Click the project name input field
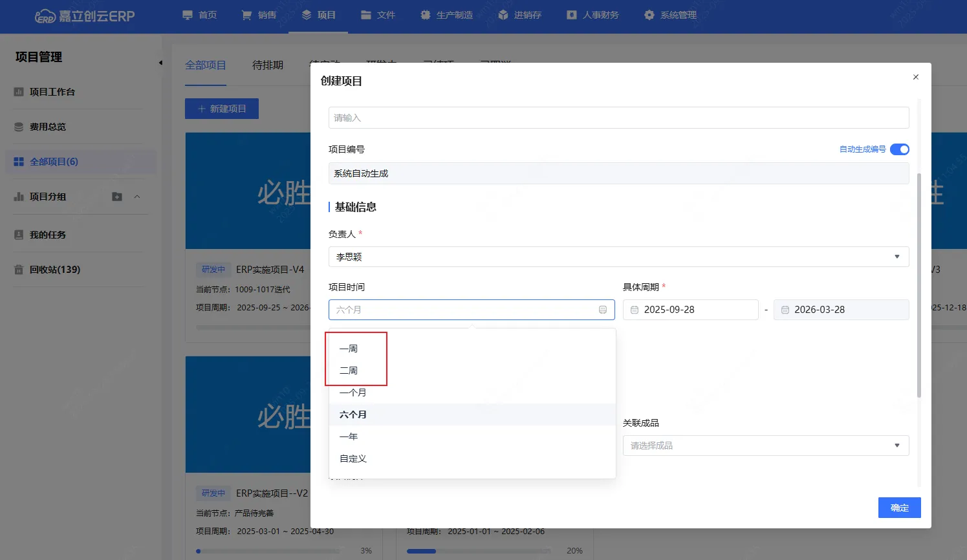Screen dimensions: 967x560 tap(618, 118)
